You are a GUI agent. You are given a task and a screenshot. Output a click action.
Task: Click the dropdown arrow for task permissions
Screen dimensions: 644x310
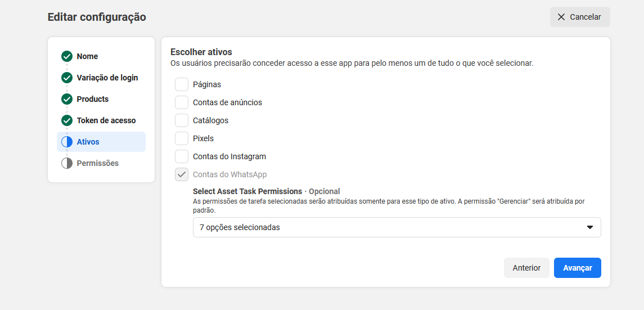coord(590,227)
